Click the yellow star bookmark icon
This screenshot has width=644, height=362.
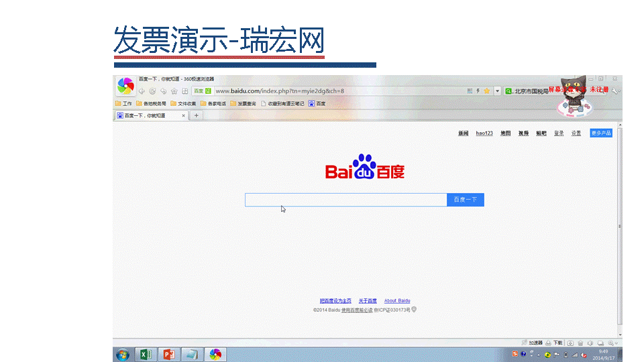coord(487,91)
